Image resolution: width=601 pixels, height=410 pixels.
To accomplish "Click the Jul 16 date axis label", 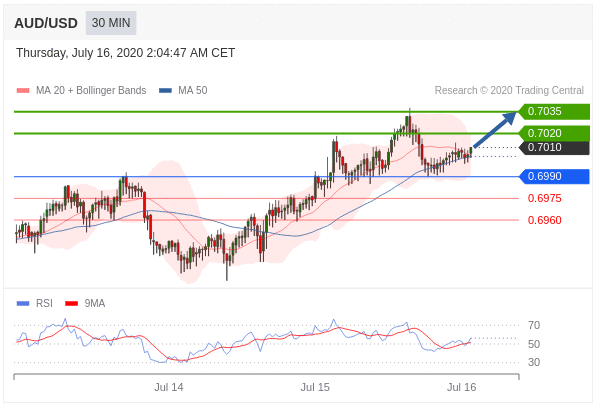I will coord(461,387).
